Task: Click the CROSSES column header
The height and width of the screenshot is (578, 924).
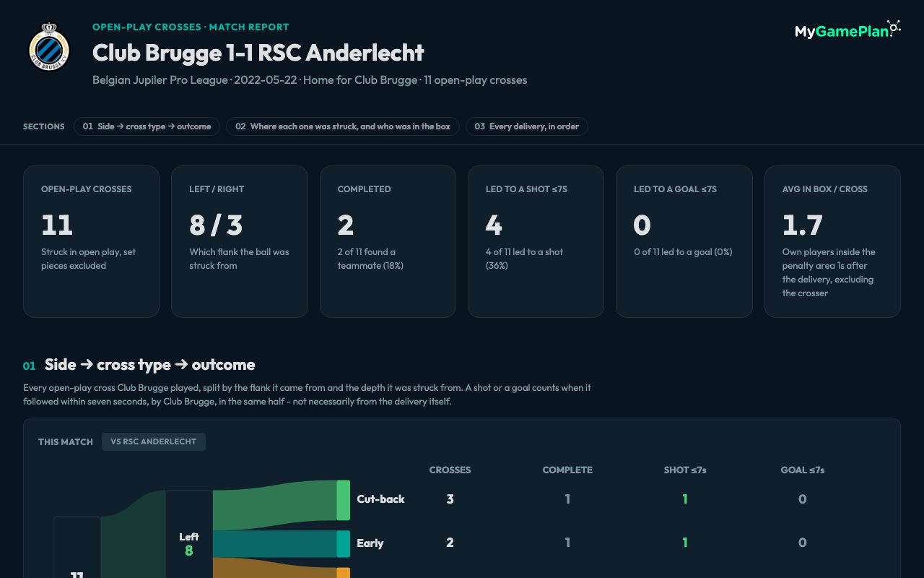Action: tap(450, 470)
